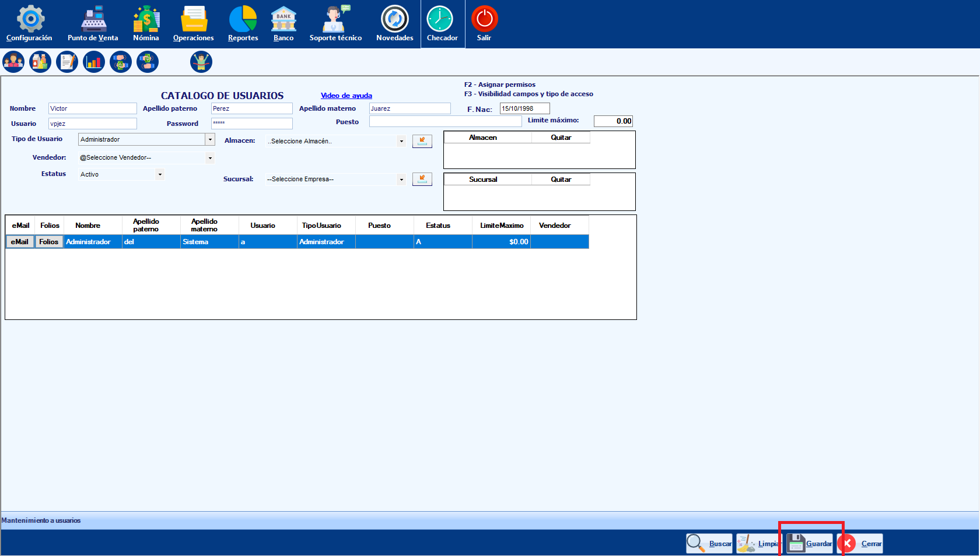Open the Novedades module
Image resolution: width=980 pixels, height=556 pixels.
point(395,23)
